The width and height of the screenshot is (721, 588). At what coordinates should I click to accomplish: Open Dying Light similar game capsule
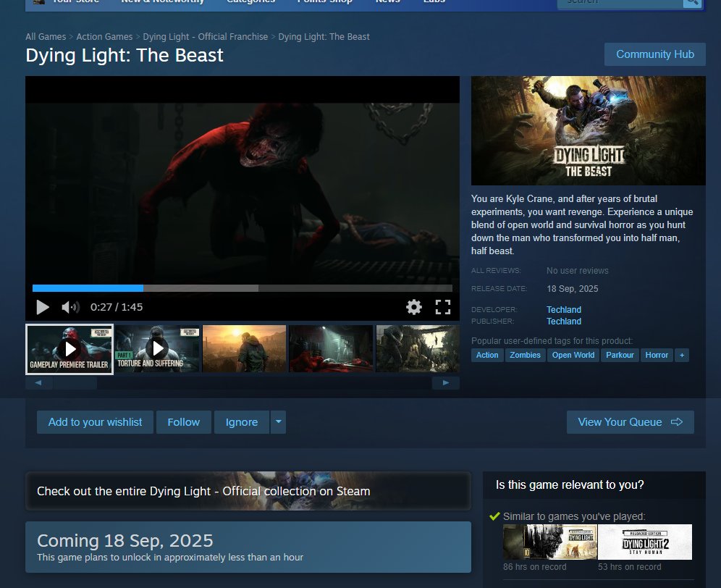(x=550, y=542)
